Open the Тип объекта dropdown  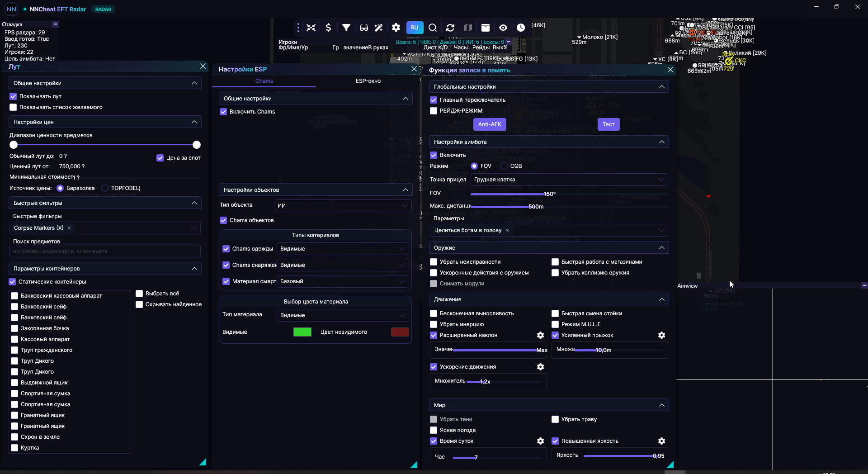tap(343, 205)
